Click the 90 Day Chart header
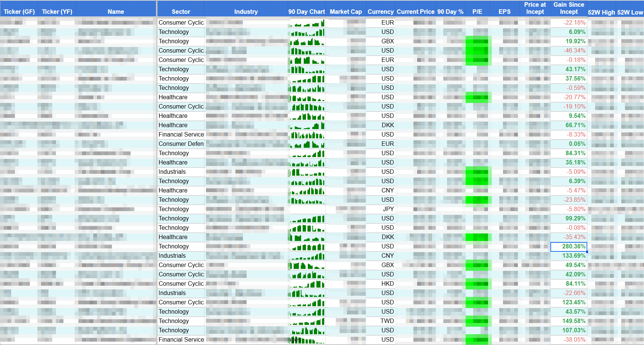Image resolution: width=644 pixels, height=345 pixels. [306, 12]
